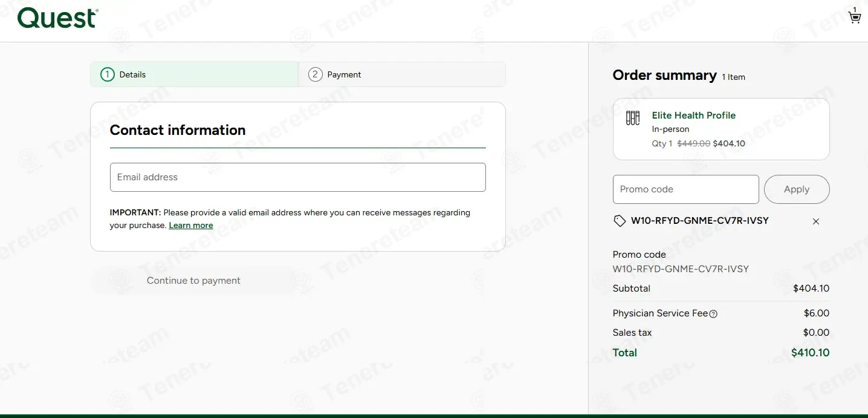Remove the applied promo code with X
868x418 pixels.
815,221
